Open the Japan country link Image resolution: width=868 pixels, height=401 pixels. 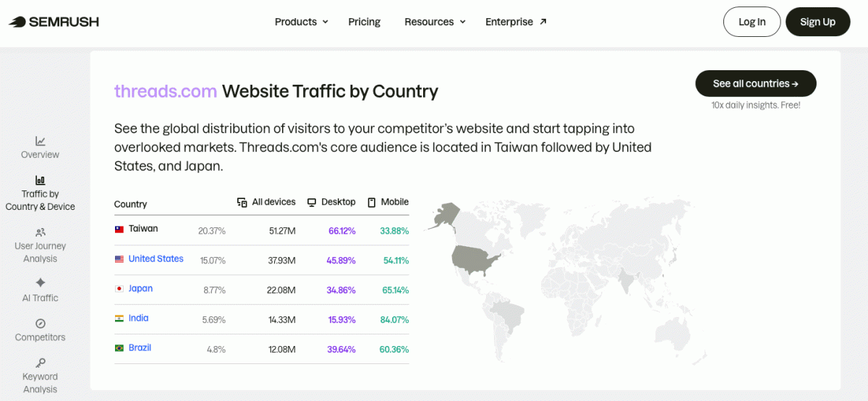pyautogui.click(x=140, y=288)
